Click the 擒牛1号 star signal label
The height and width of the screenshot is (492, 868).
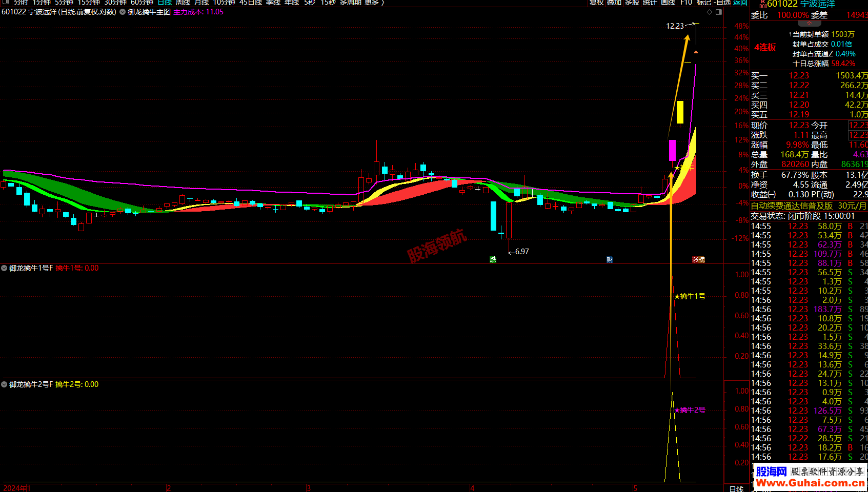pos(690,296)
